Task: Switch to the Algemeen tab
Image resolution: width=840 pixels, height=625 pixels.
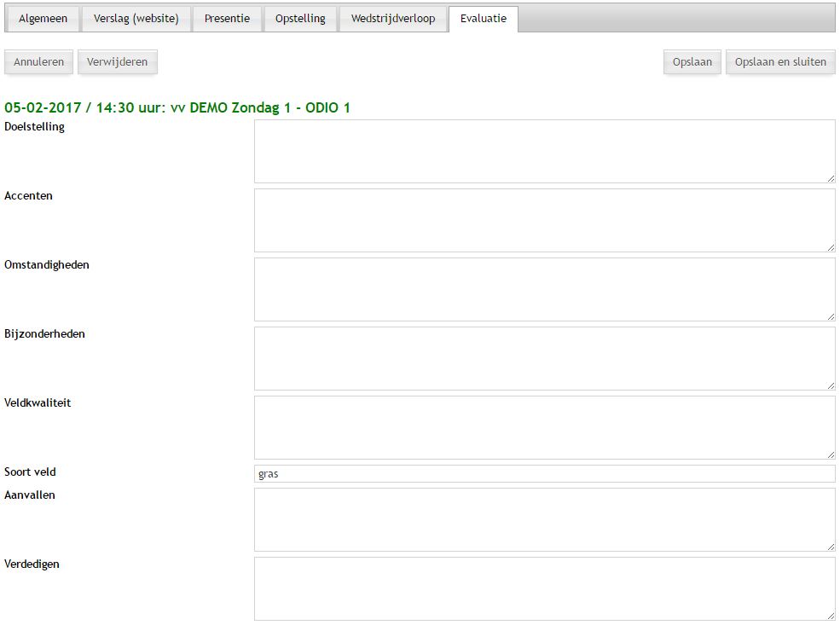Action: (x=43, y=19)
